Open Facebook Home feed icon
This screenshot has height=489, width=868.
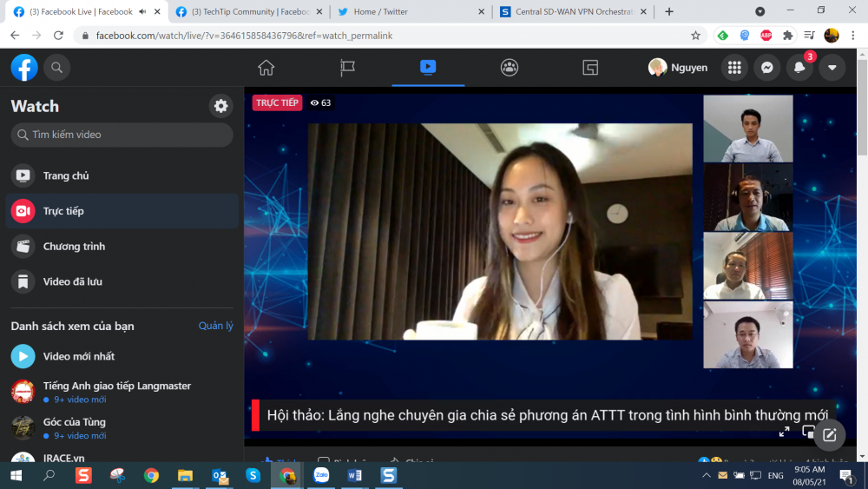click(x=266, y=68)
